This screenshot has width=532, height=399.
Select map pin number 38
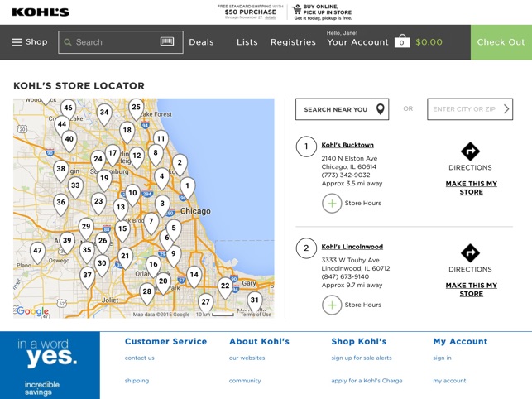point(60,171)
